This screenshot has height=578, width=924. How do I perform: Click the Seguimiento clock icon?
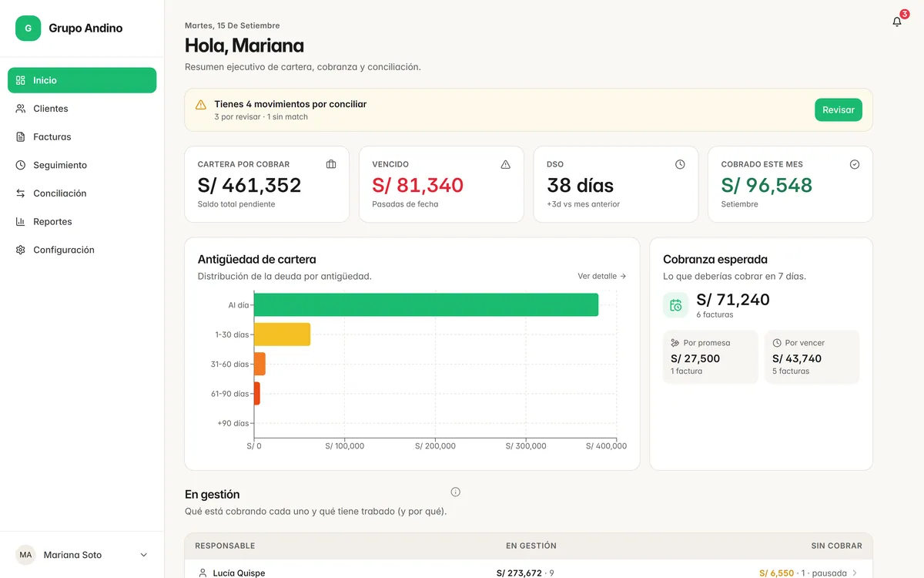coord(21,165)
